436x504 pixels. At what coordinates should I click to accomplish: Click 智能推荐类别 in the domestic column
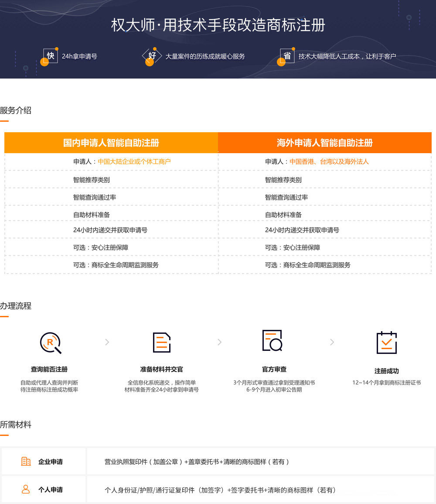pos(92,180)
